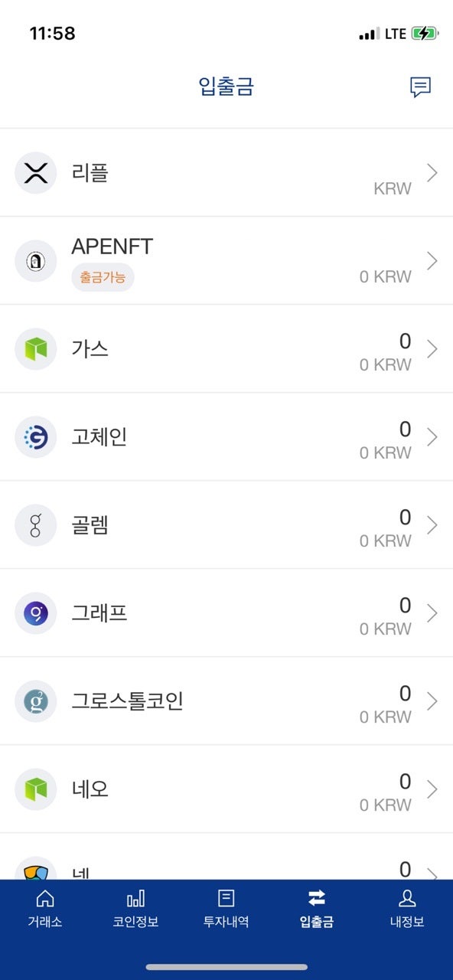The image size is (453, 980).
Task: Tap the Ripple (리플) coin logo
Action: coord(36,173)
